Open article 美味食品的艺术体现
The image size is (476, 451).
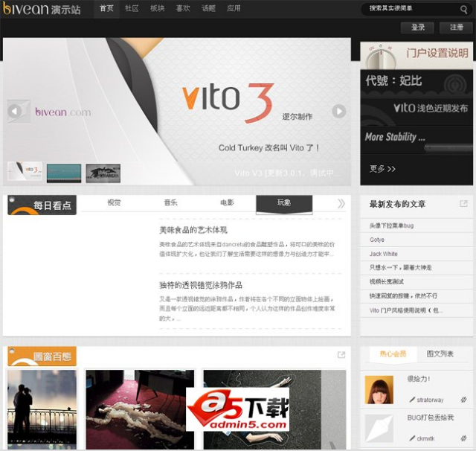coord(193,230)
